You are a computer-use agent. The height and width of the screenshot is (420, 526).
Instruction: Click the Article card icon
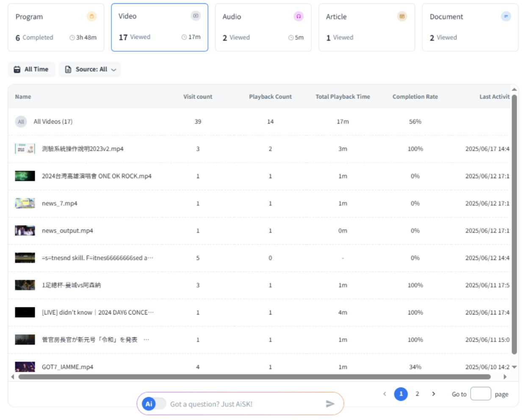click(x=402, y=17)
